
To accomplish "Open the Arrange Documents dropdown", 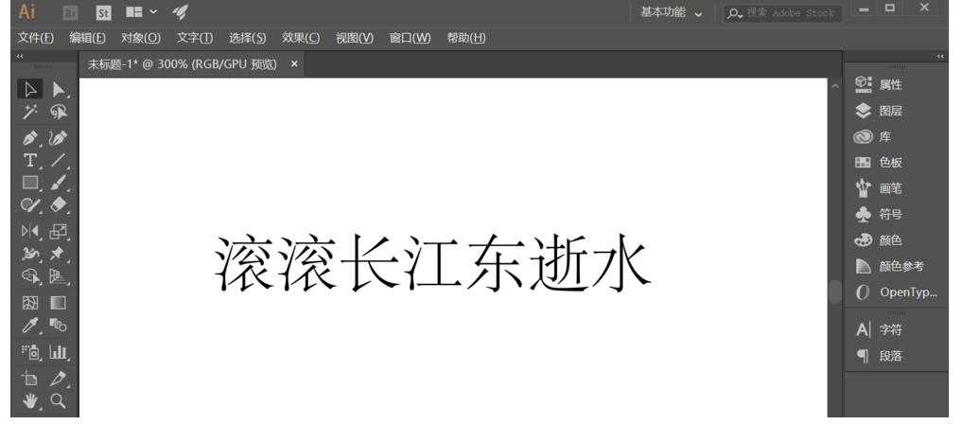I will coord(141,12).
